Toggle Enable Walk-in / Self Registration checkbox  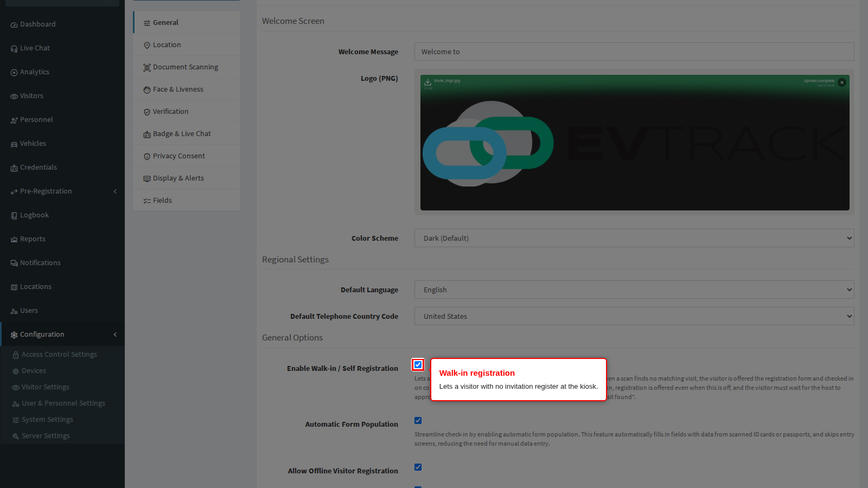(418, 365)
